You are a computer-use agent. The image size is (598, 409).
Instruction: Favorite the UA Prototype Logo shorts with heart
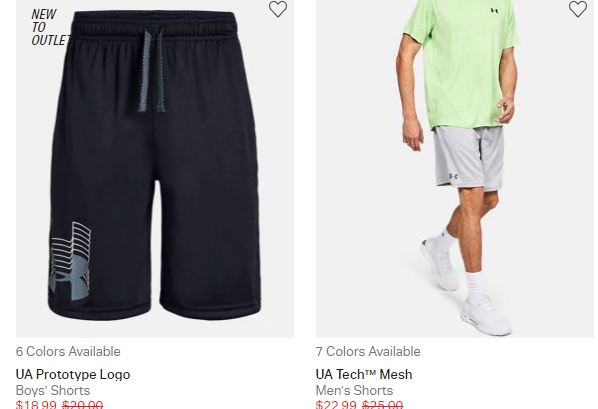278,9
